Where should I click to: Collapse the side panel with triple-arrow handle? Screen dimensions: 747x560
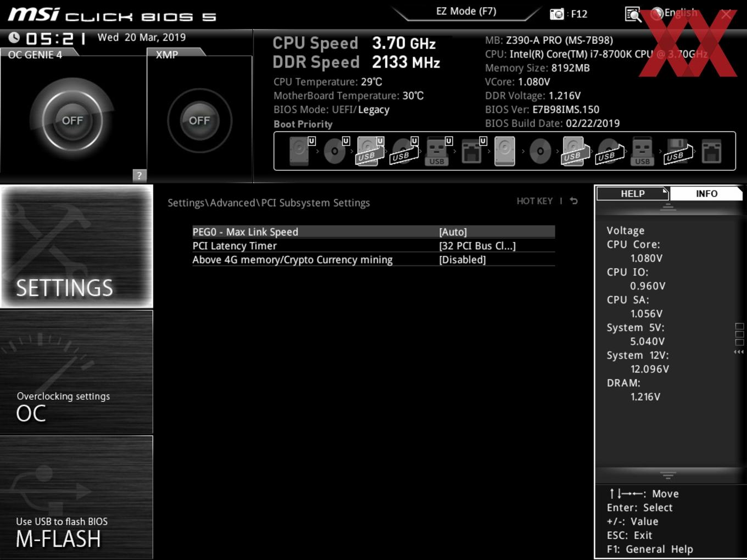pos(739,352)
